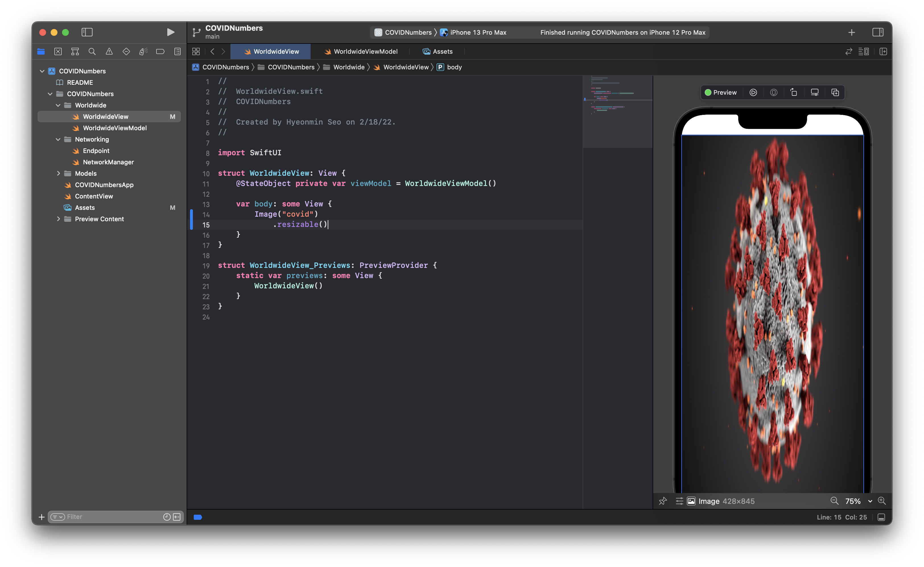Image resolution: width=924 pixels, height=567 pixels.
Task: Expand the Models folder
Action: [58, 173]
